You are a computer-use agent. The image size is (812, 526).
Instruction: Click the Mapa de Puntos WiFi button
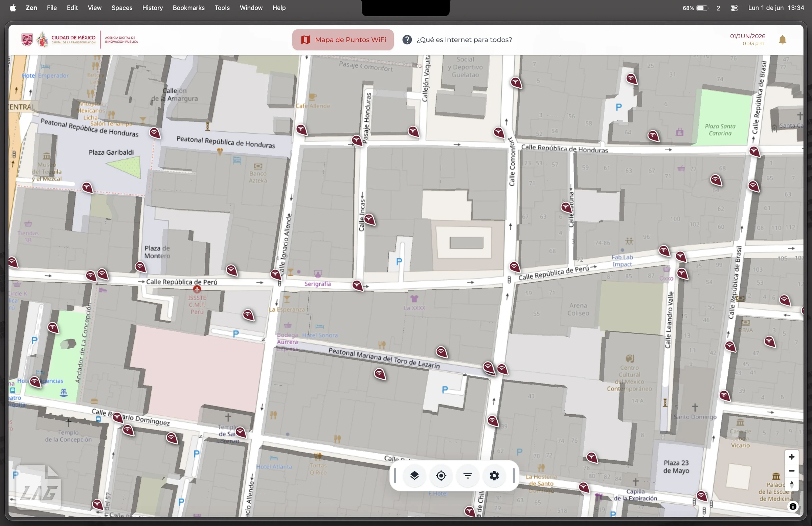(x=343, y=40)
